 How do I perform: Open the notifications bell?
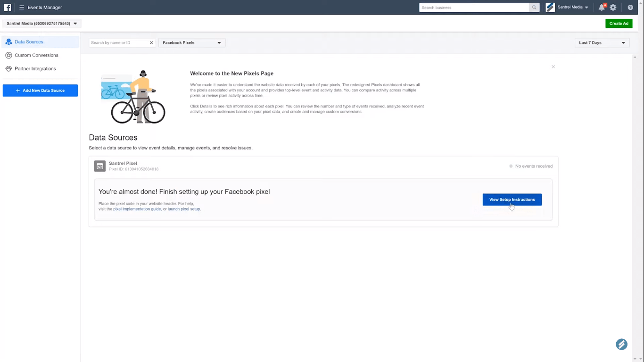point(602,8)
